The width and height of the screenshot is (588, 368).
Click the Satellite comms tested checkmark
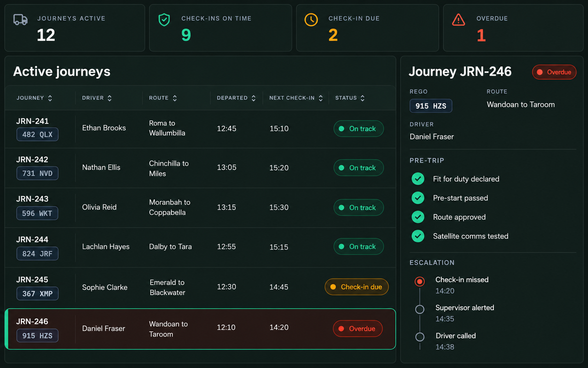coord(418,236)
